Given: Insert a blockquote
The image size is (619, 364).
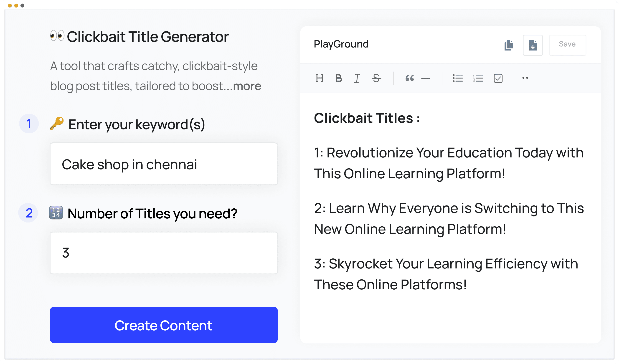Looking at the screenshot, I should (x=410, y=78).
